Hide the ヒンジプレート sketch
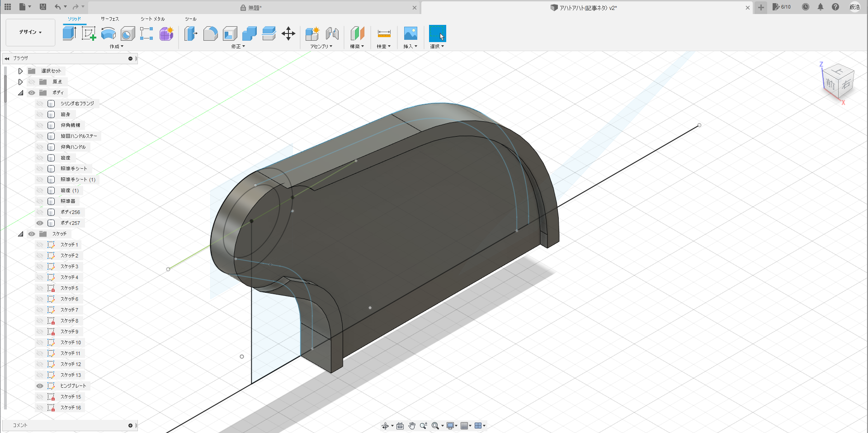868x433 pixels. pyautogui.click(x=40, y=386)
